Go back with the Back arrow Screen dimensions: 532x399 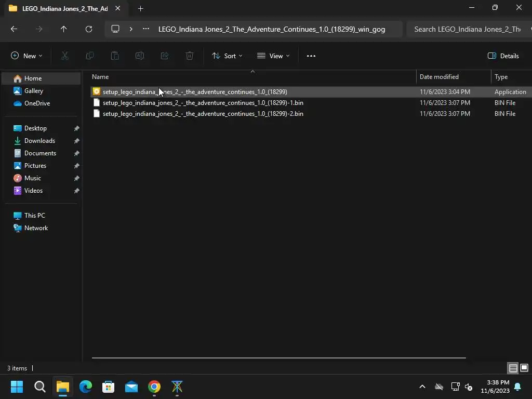(14, 29)
